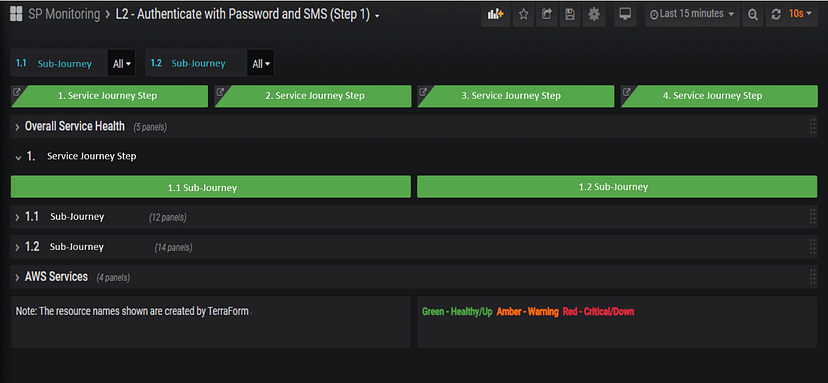Click the (5 panels) count label
Viewport: 828px width, 383px height.
(150, 127)
